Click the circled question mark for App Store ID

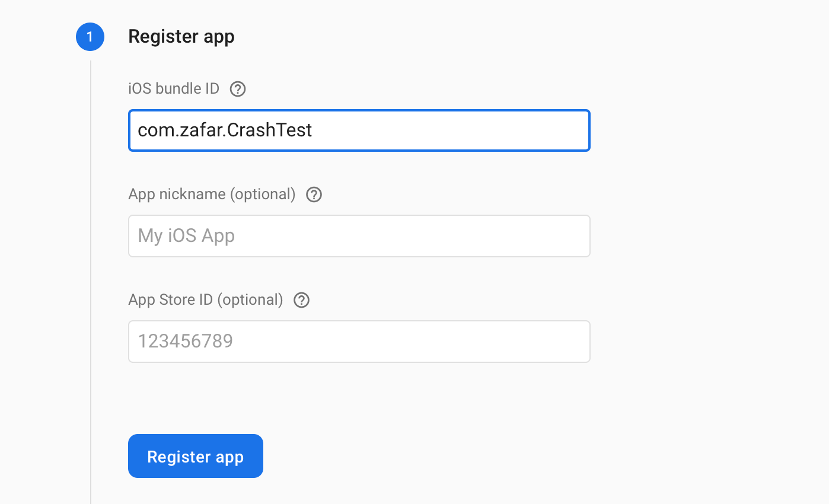(x=301, y=300)
